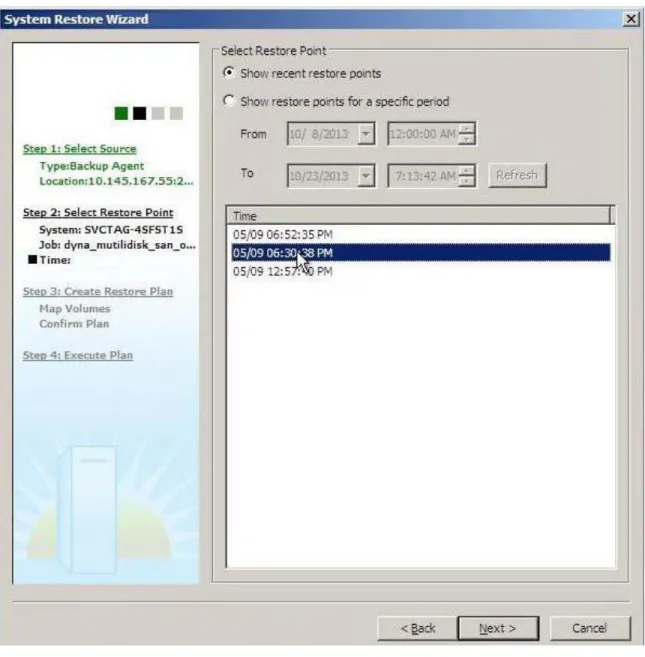Select restore point 05/09 06:30:38 PM
The image size is (645, 657).
click(421, 253)
